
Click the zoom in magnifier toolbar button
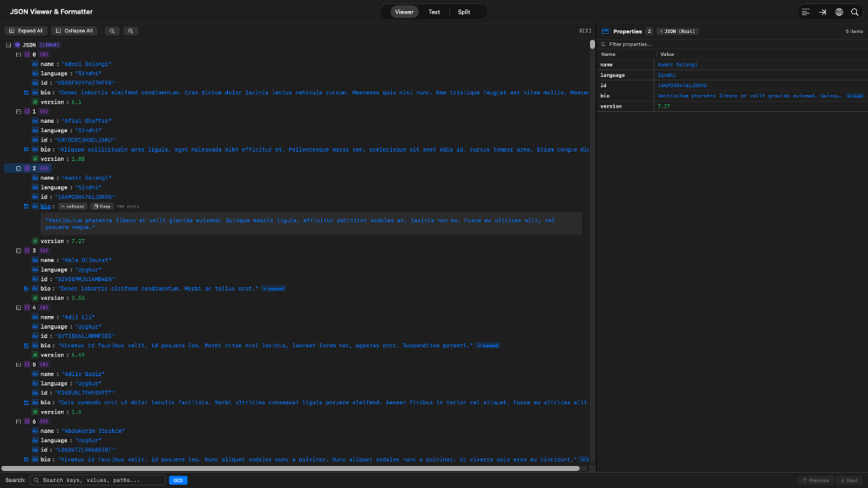pyautogui.click(x=131, y=31)
